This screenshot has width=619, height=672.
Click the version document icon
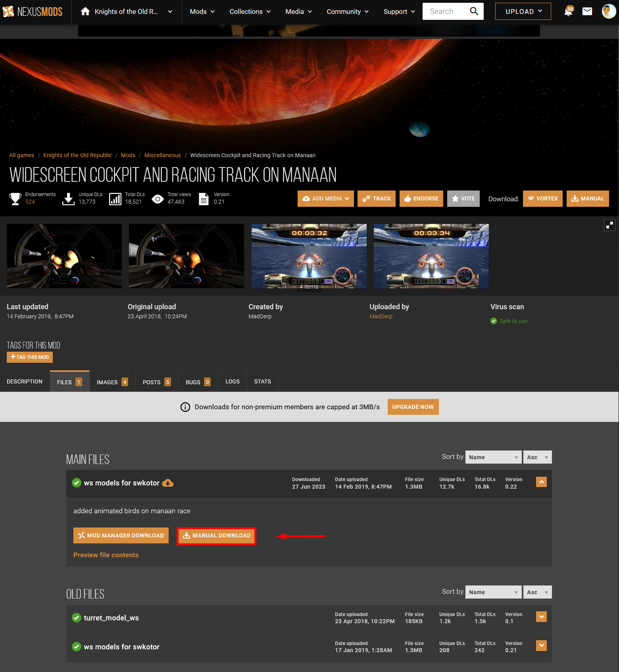(x=204, y=198)
